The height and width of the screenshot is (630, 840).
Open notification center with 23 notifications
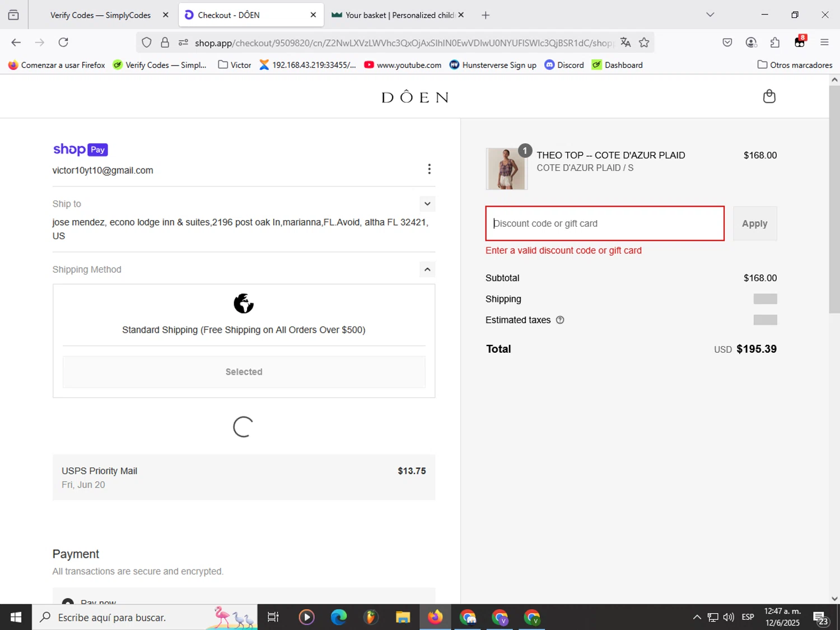(x=822, y=618)
